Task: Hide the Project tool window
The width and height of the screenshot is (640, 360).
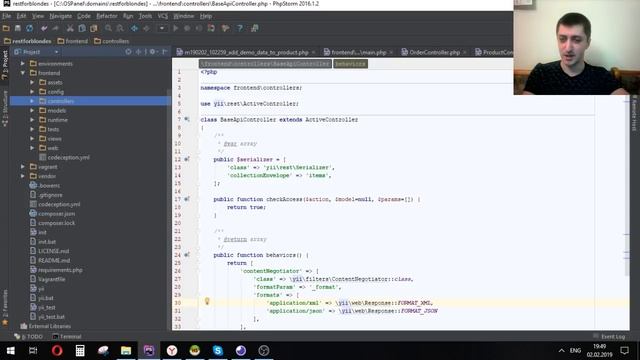Action: [x=164, y=52]
